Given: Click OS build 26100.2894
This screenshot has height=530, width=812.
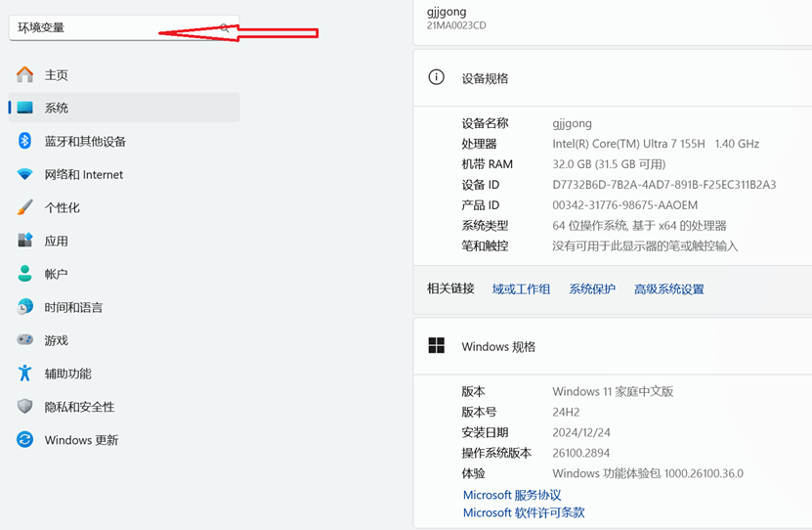Looking at the screenshot, I should coord(581,453).
